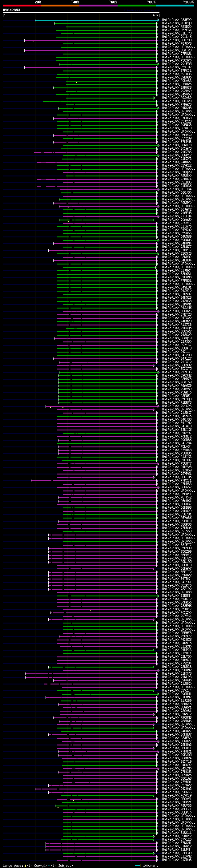Select hit label UniRef100_A1ERF3
The height and width of the screenshot is (868, 197).
pos(177,403)
